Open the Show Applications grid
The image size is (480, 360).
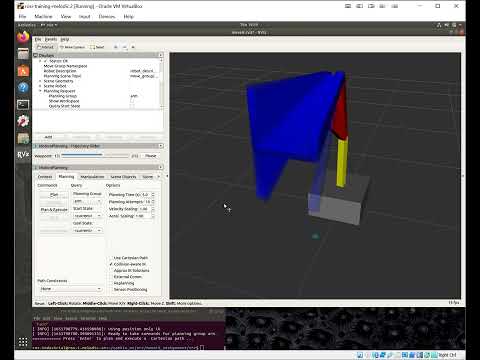[23, 342]
